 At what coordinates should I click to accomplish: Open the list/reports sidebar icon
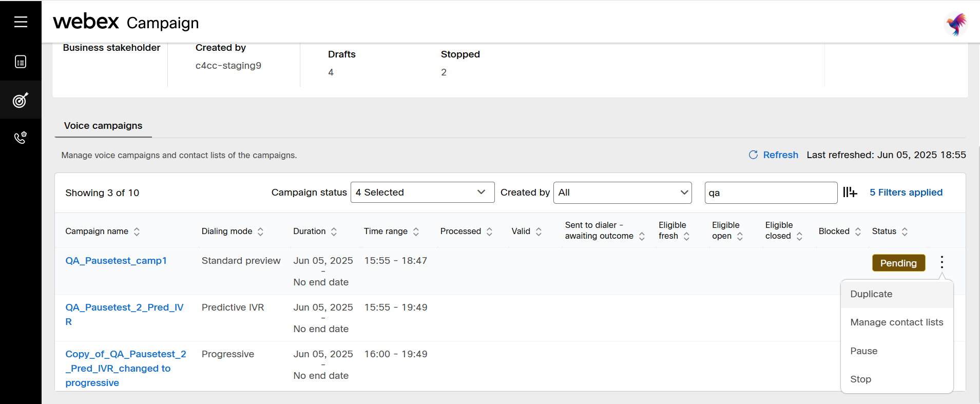coord(21,62)
